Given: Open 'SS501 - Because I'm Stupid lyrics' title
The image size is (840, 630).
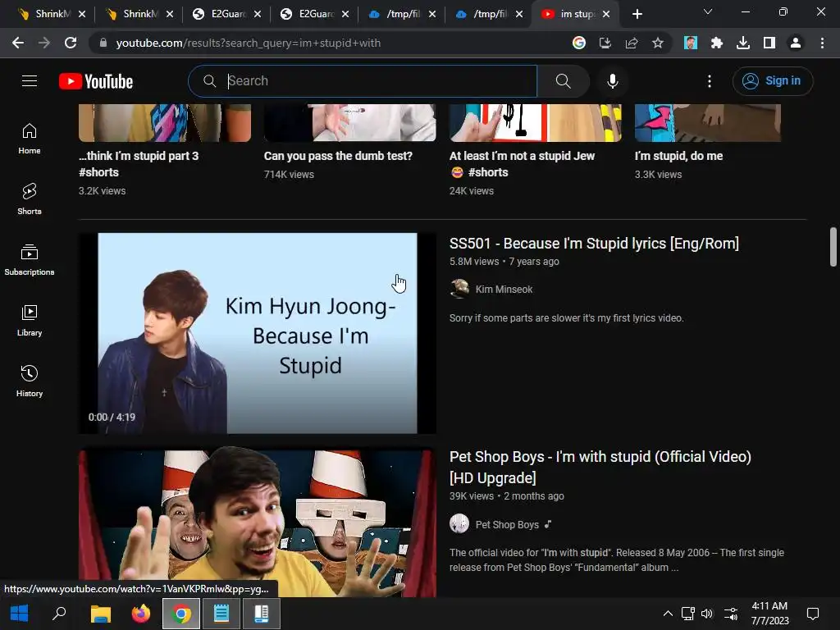Looking at the screenshot, I should pyautogui.click(x=594, y=243).
